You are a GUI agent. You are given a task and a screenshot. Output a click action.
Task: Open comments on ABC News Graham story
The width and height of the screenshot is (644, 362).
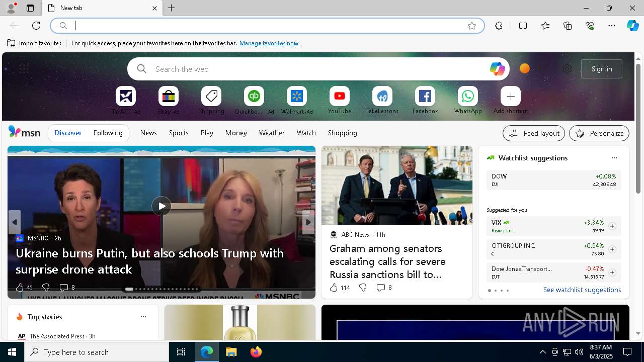(x=381, y=288)
